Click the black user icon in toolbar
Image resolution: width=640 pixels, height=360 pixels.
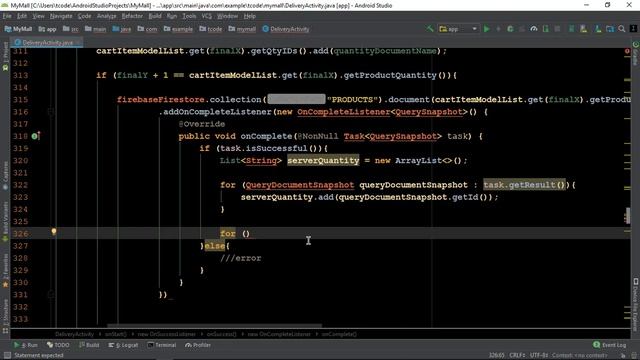(633, 29)
